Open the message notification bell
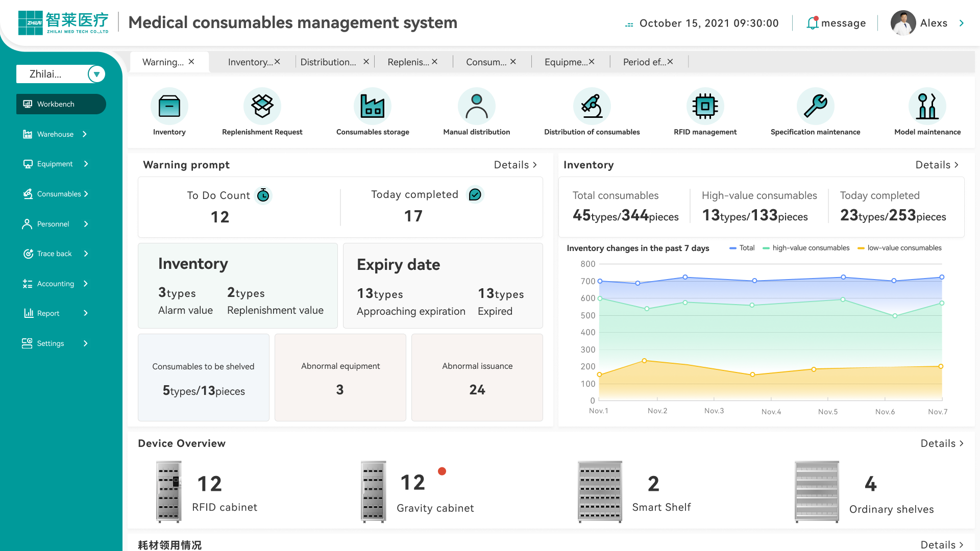 [x=813, y=23]
